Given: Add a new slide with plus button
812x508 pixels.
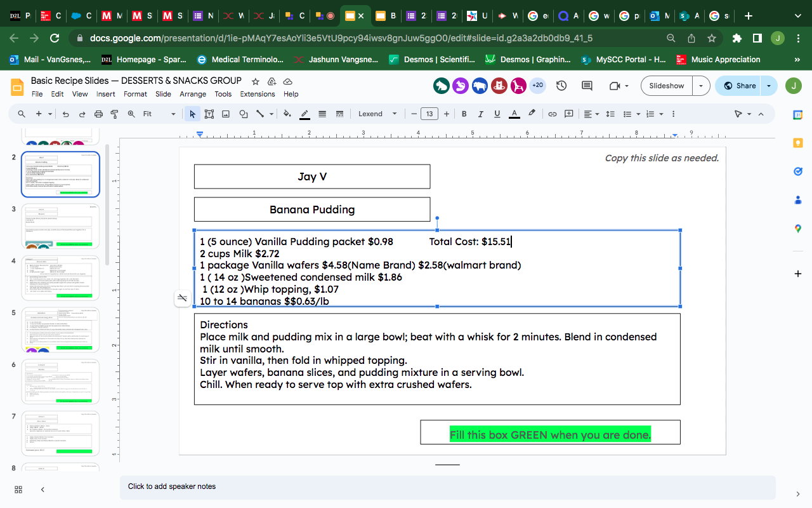Looking at the screenshot, I should (39, 114).
